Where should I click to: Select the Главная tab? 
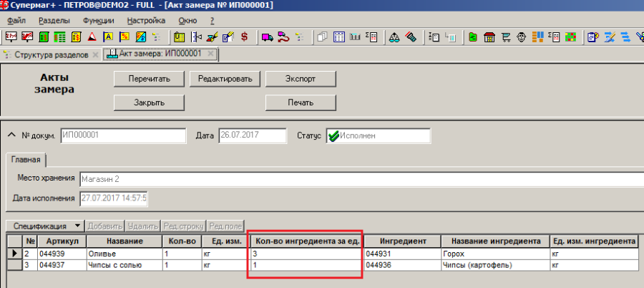26,160
